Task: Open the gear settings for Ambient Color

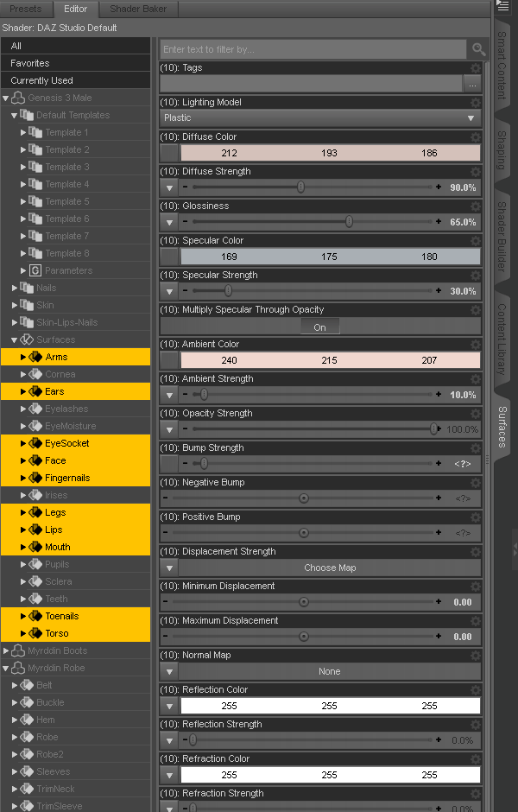Action: pyautogui.click(x=475, y=345)
